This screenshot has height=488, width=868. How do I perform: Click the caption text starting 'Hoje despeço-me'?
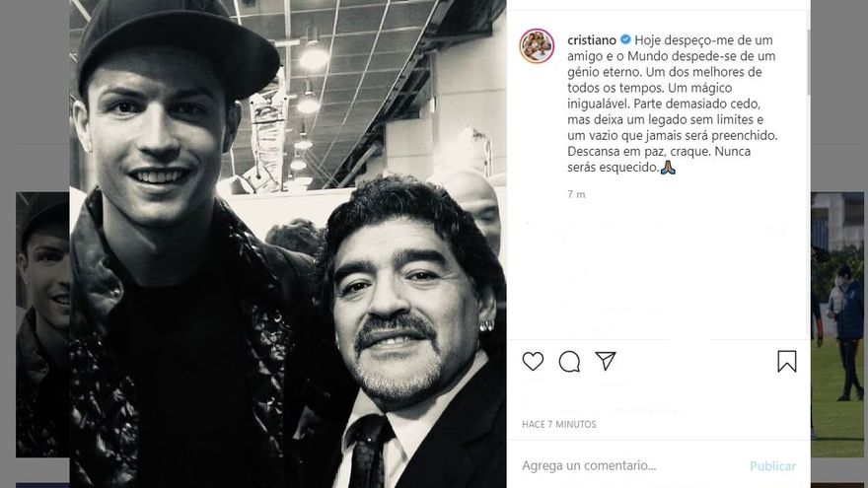pos(673,104)
